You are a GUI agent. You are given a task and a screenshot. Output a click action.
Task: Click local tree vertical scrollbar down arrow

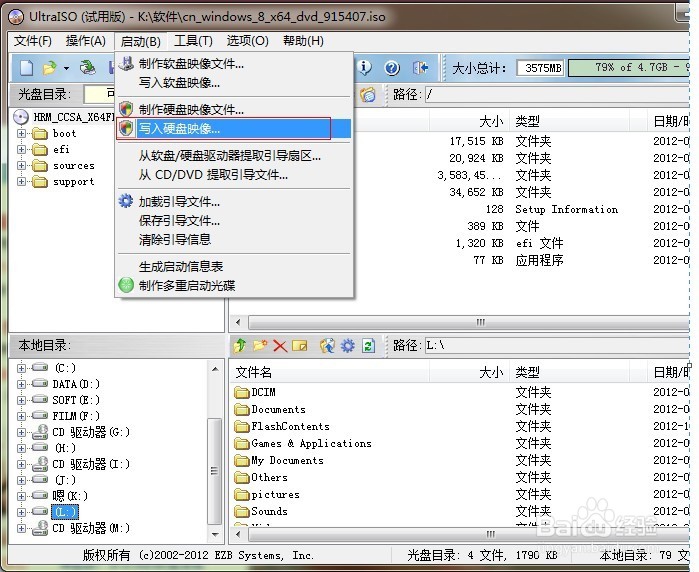click(215, 534)
